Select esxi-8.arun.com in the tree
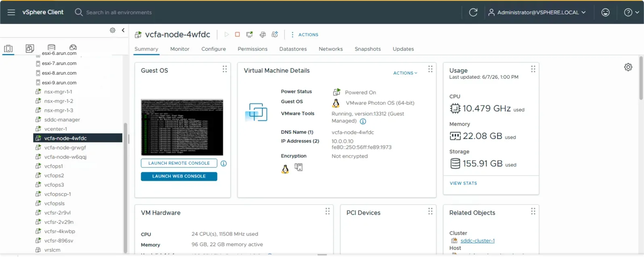Viewport: 644px width, 257px height. tap(59, 73)
